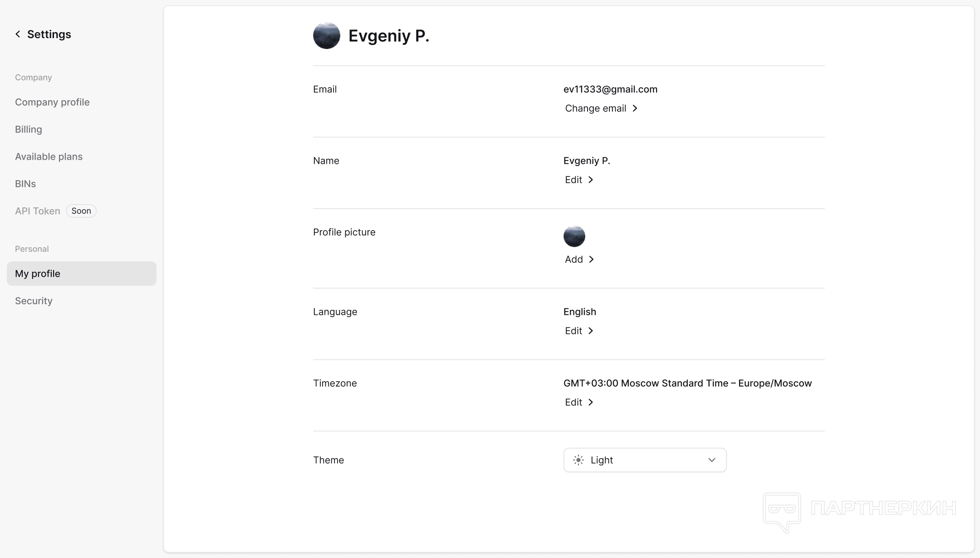Click the large avatar beside Evgeniy P. heading
This screenshot has height=558, width=980.
pyautogui.click(x=327, y=35)
